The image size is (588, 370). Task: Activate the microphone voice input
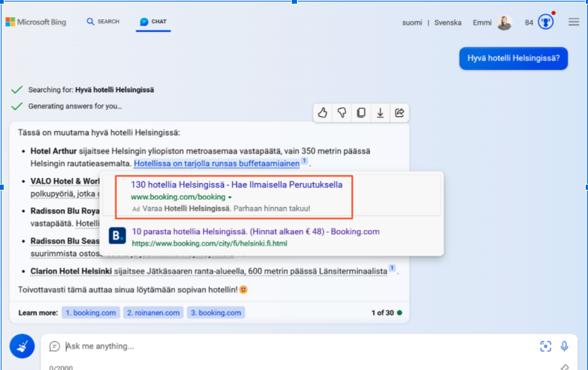tap(564, 346)
